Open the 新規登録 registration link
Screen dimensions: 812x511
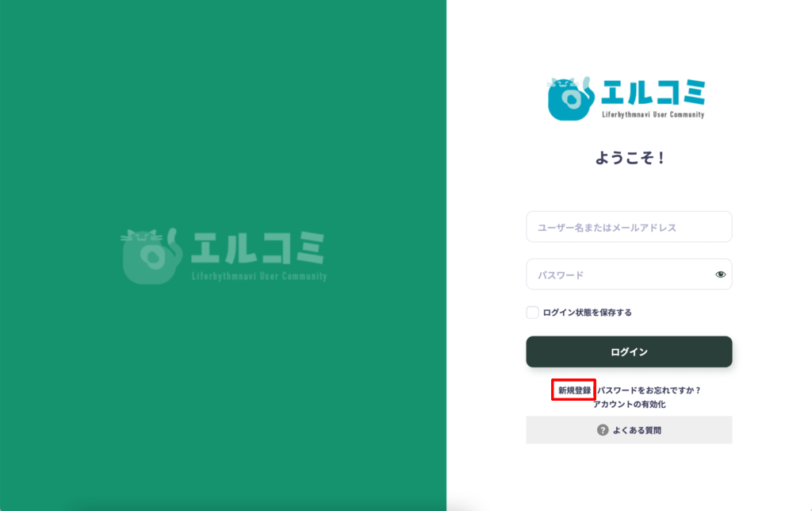tap(574, 390)
